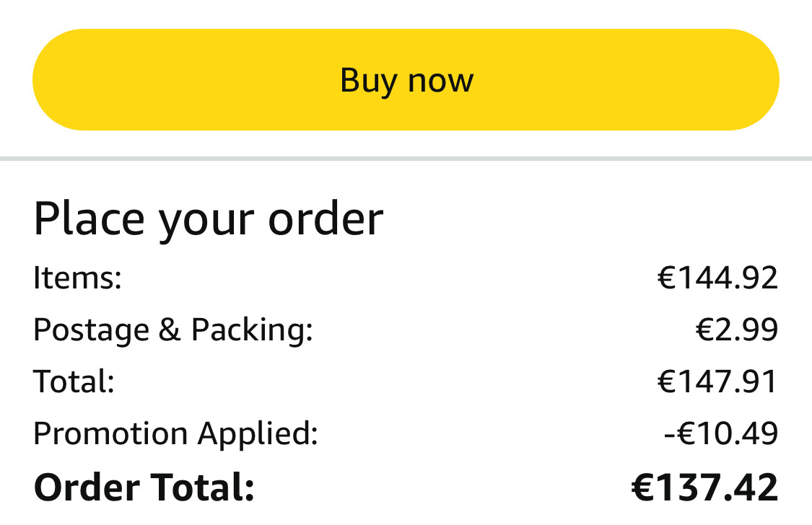This screenshot has width=812, height=525.
Task: Click the bold Order Total: label
Action: click(x=144, y=487)
